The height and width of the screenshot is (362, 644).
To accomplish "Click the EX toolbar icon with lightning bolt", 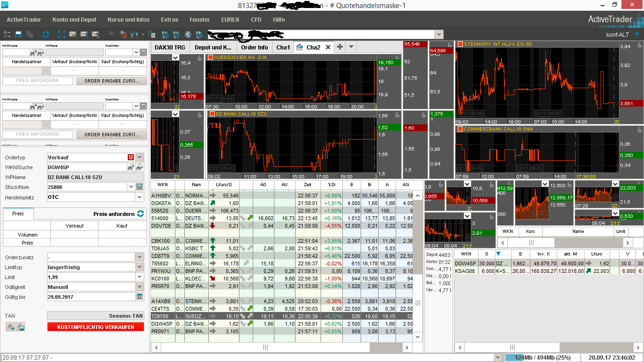I will (176, 34).
